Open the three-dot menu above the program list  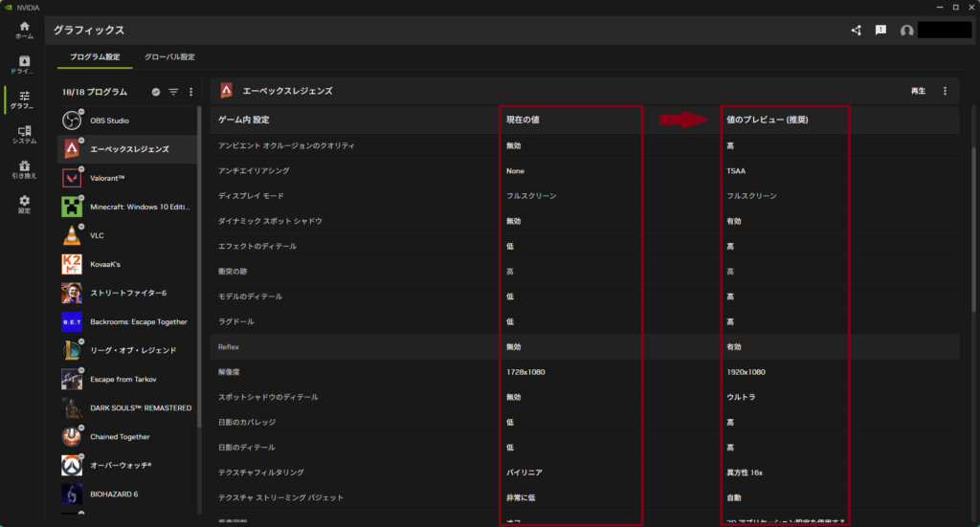[x=190, y=92]
